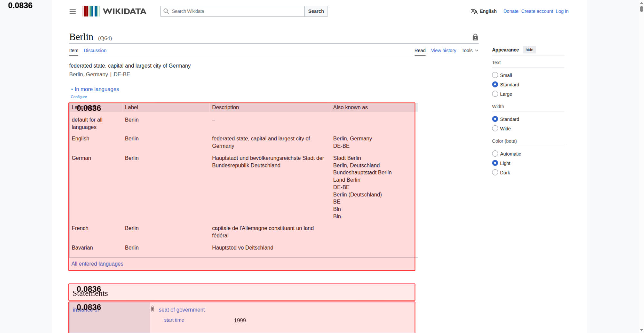Open the Tools dropdown menu
This screenshot has height=333, width=644.
point(469,51)
